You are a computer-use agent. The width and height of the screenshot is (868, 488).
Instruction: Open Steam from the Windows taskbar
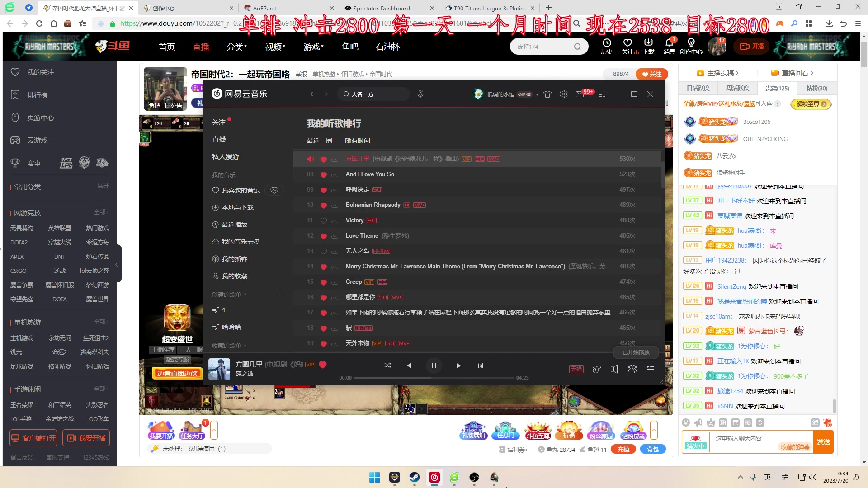point(414,477)
